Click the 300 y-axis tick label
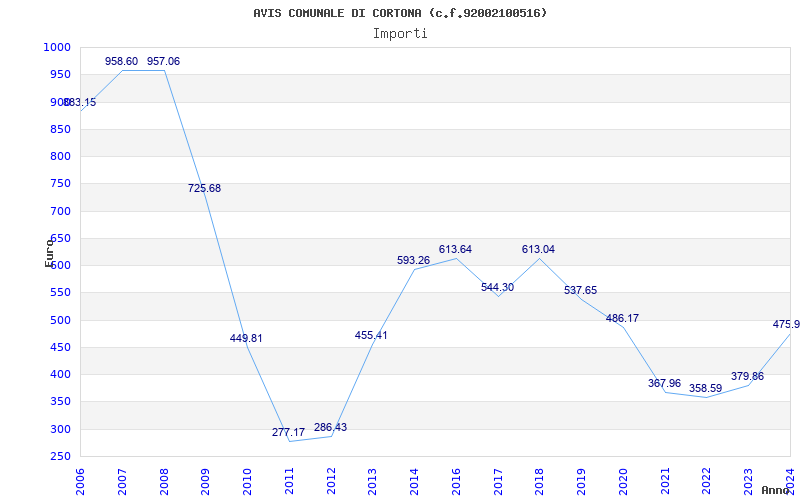The width and height of the screenshot is (800, 500). tap(60, 429)
